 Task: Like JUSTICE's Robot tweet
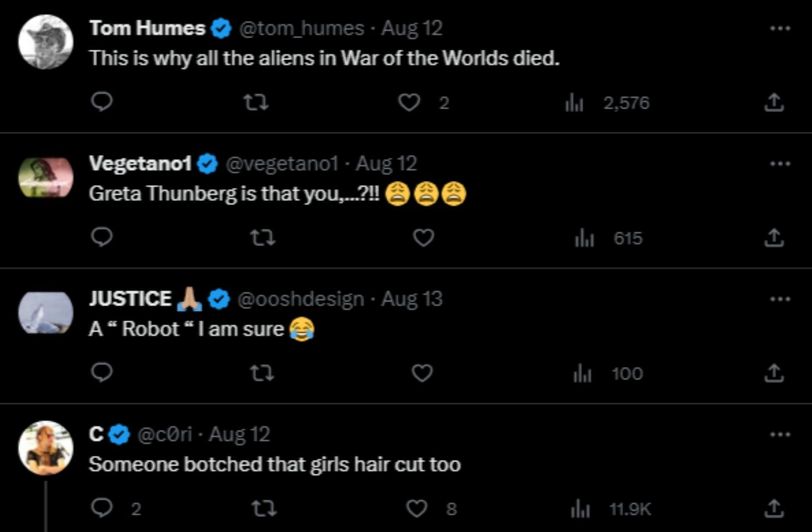click(x=422, y=373)
